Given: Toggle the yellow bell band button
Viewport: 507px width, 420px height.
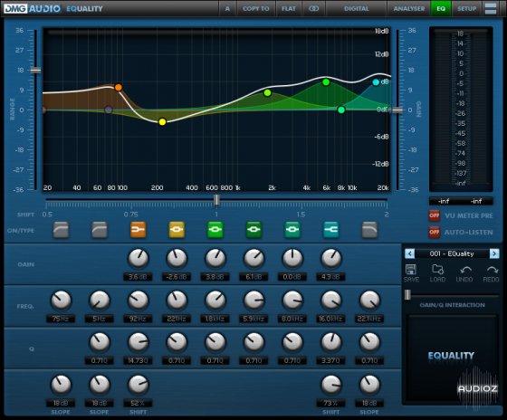Looking at the screenshot, I should [x=177, y=230].
